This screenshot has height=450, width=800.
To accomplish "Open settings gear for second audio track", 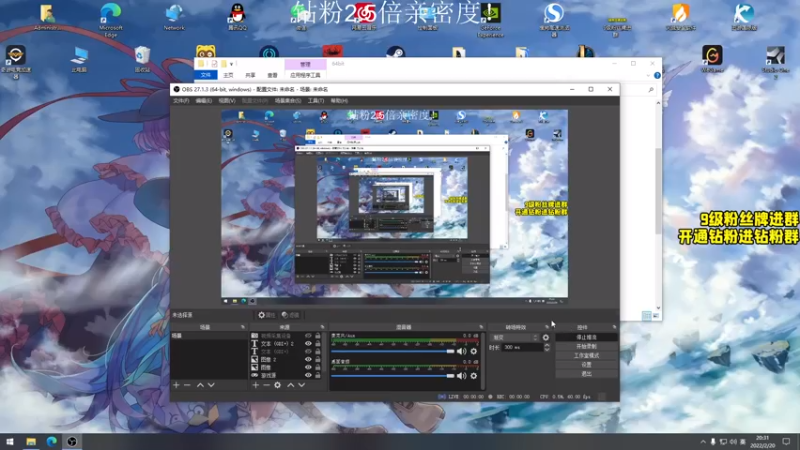I will point(473,376).
